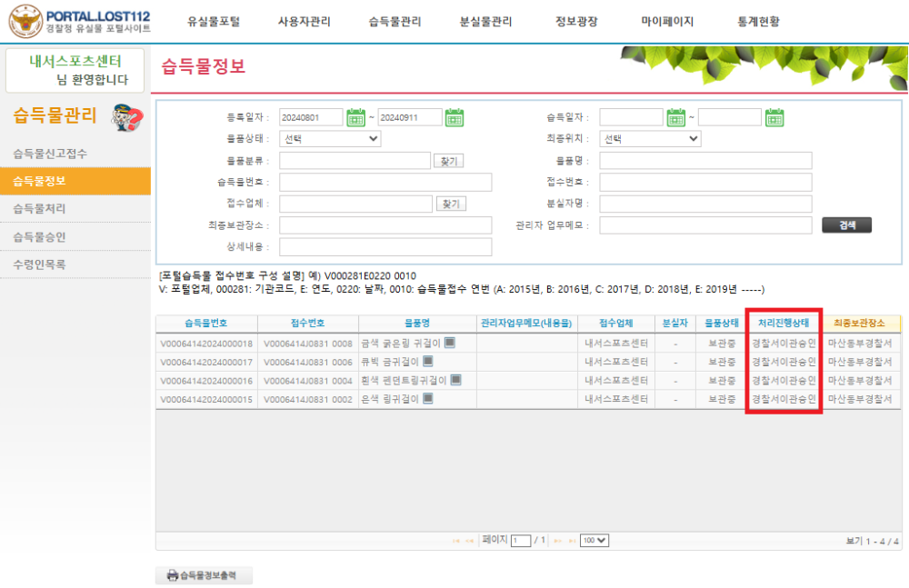Focus the 접수번호 input field
This screenshot has width=909, height=588.
pyautogui.click(x=705, y=182)
